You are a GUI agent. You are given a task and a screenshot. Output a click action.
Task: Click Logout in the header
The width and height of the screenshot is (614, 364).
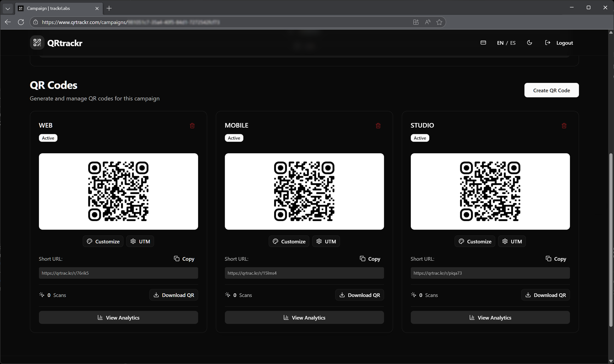tap(564, 42)
